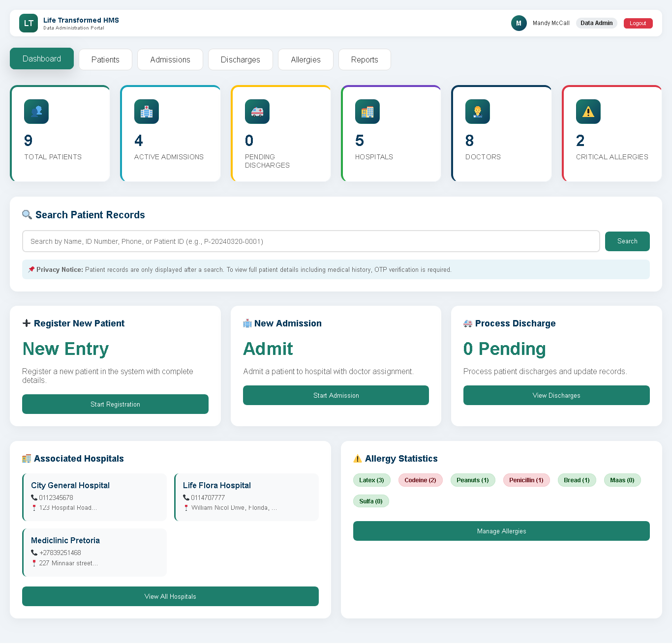This screenshot has height=644, width=672.
Task: Click the "Admit" heading
Action: [x=268, y=349]
